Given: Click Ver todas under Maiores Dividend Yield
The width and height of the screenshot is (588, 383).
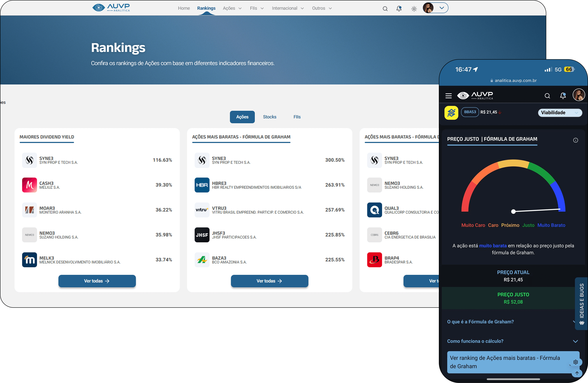Looking at the screenshot, I should click(x=97, y=281).
